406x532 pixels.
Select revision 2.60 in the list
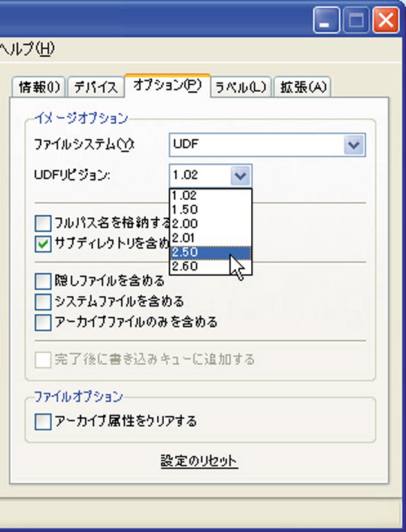tap(211, 266)
